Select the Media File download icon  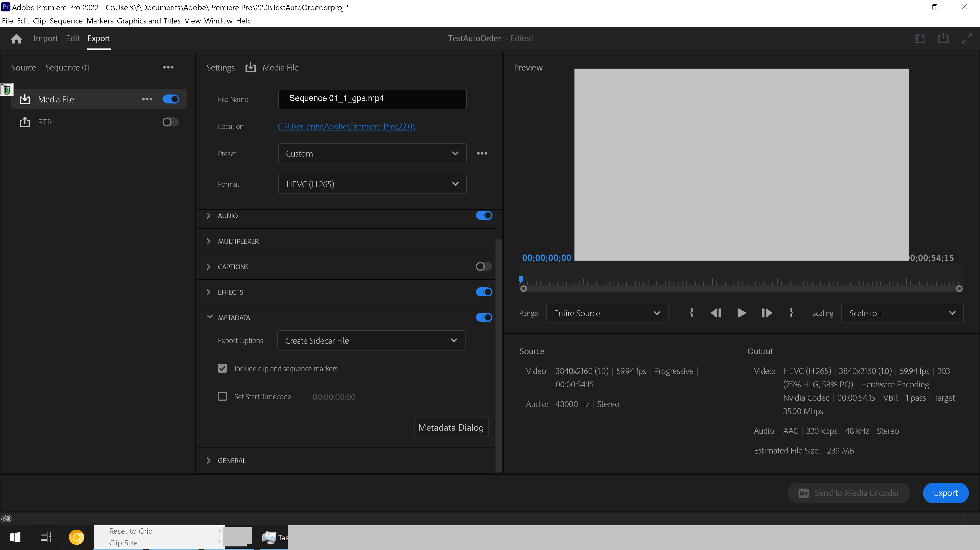click(x=24, y=99)
